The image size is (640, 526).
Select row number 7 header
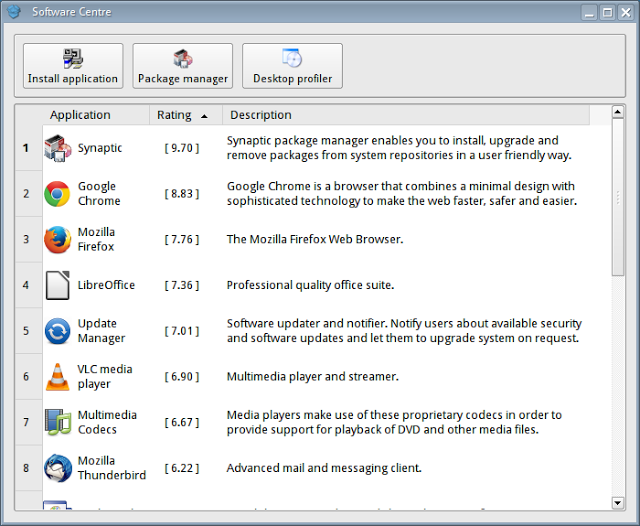[x=29, y=422]
